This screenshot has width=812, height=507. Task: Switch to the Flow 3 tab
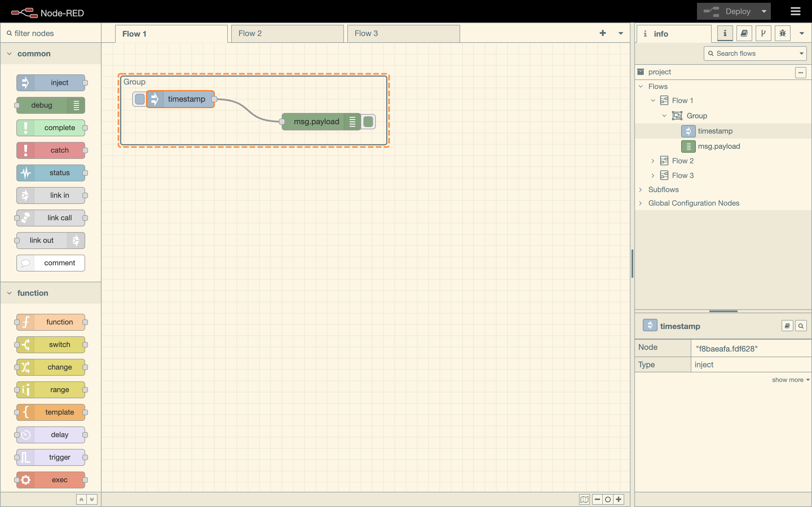click(x=403, y=34)
